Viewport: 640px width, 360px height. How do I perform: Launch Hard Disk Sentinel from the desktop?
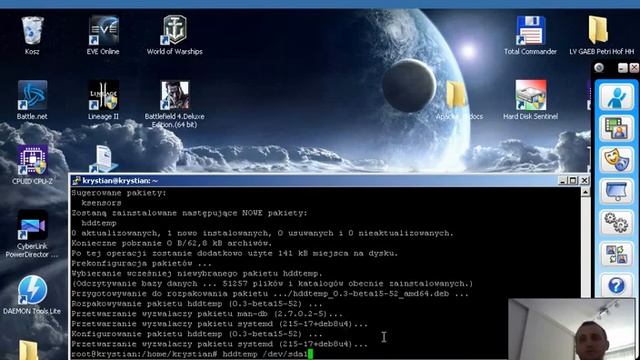(x=530, y=95)
